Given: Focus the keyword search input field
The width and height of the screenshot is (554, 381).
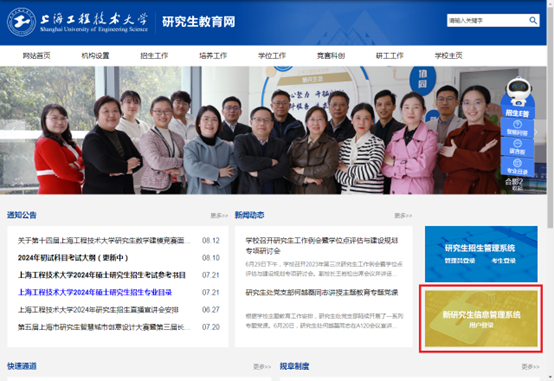Looking at the screenshot, I should (488, 20).
